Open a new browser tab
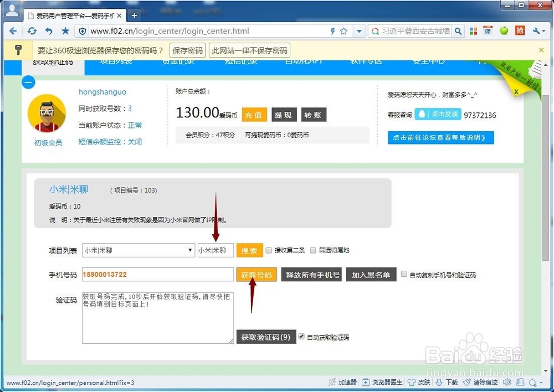The width and height of the screenshot is (554, 392). [134, 16]
